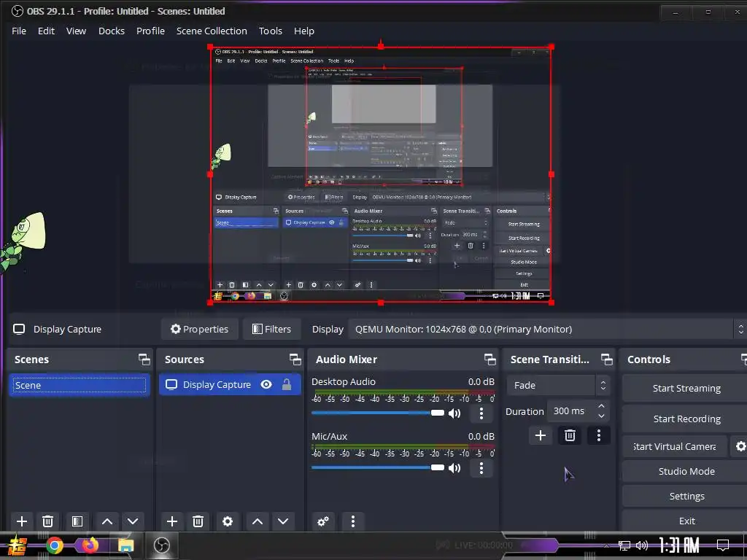Open the File menu

pyautogui.click(x=19, y=31)
